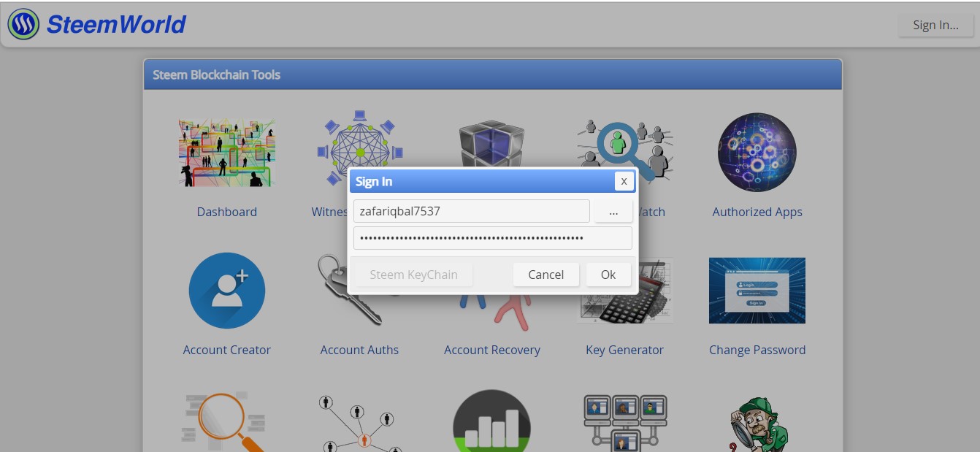Image resolution: width=980 pixels, height=452 pixels.
Task: Click the Steem KeyChain button
Action: pos(413,275)
